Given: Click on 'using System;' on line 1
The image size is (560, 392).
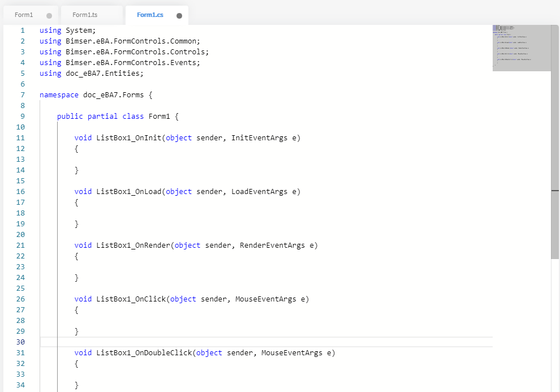Looking at the screenshot, I should [68, 30].
